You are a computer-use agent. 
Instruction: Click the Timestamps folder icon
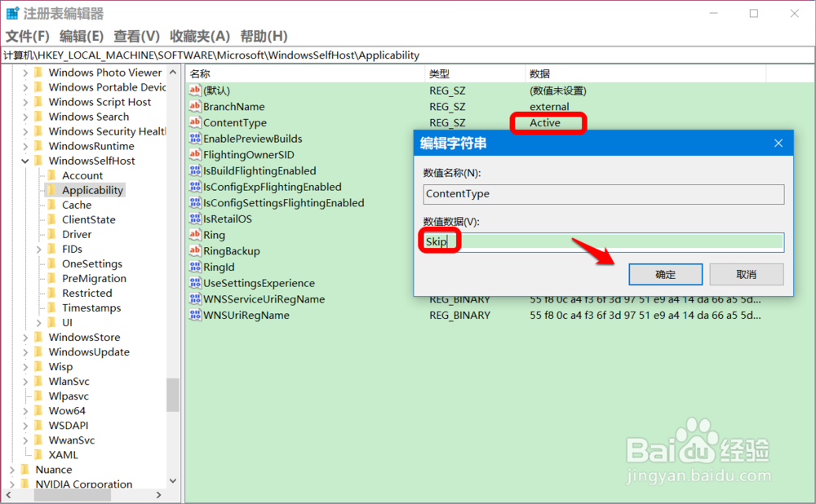(x=52, y=307)
